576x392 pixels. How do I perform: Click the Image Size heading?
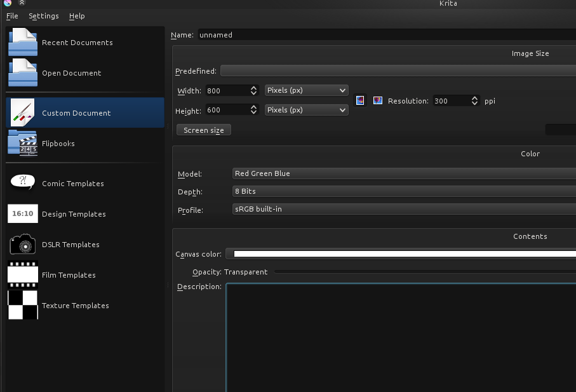point(530,53)
